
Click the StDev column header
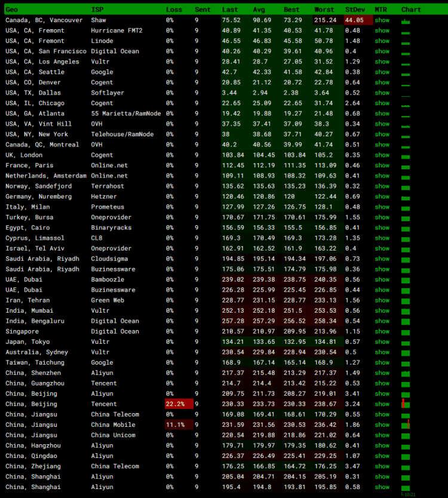(355, 10)
